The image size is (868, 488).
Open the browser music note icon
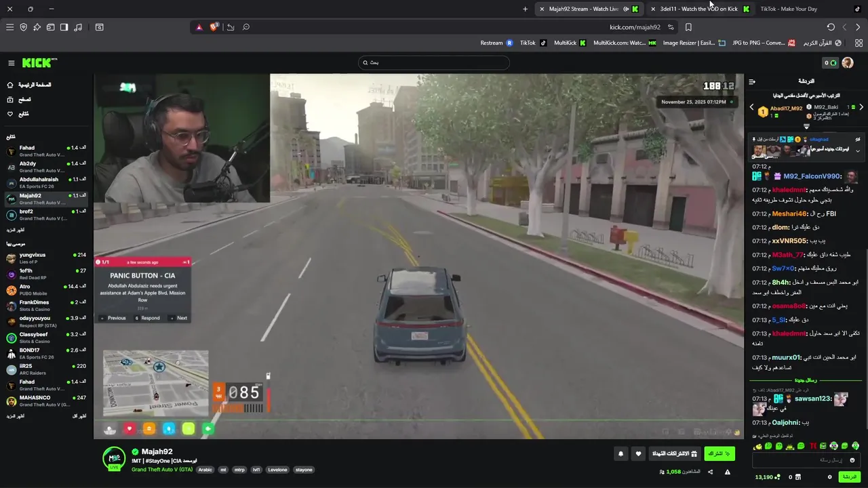[78, 27]
